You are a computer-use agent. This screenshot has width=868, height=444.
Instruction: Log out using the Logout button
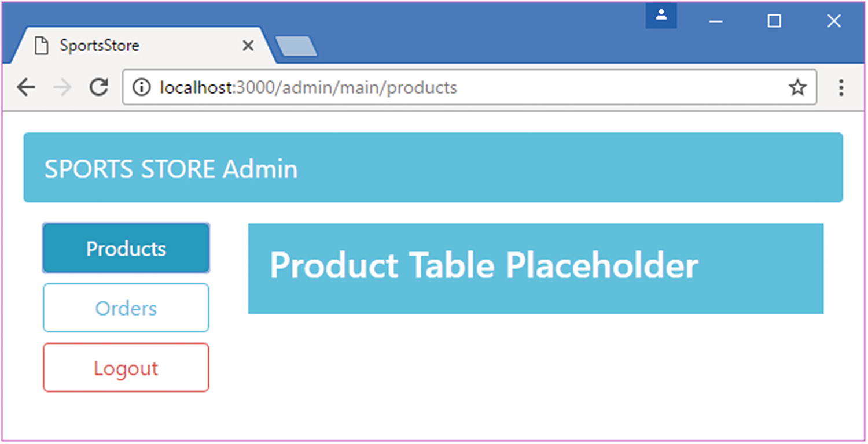pyautogui.click(x=126, y=368)
